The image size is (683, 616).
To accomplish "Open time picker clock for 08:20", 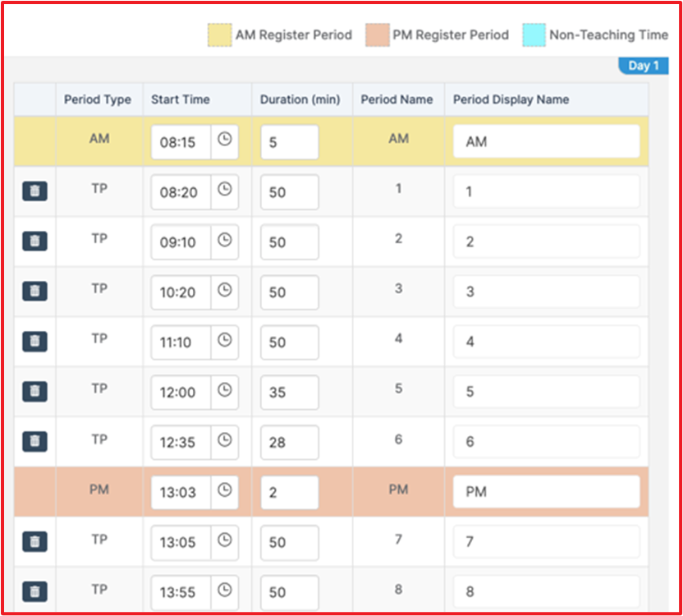I will click(225, 190).
